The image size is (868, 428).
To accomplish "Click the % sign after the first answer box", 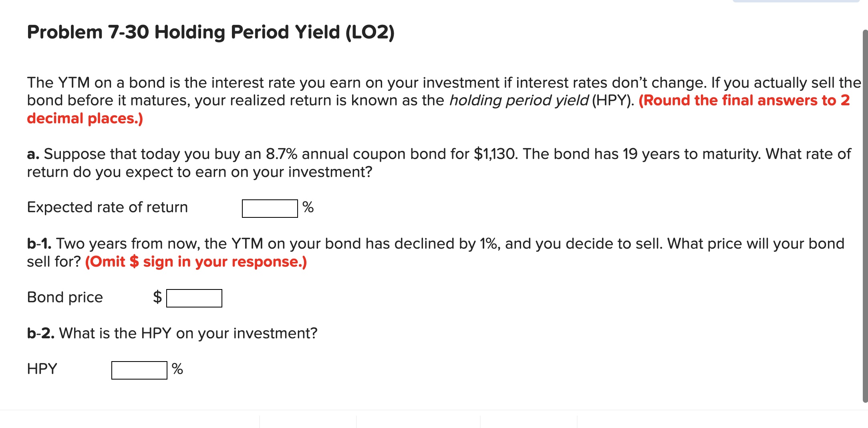I will coord(308,207).
